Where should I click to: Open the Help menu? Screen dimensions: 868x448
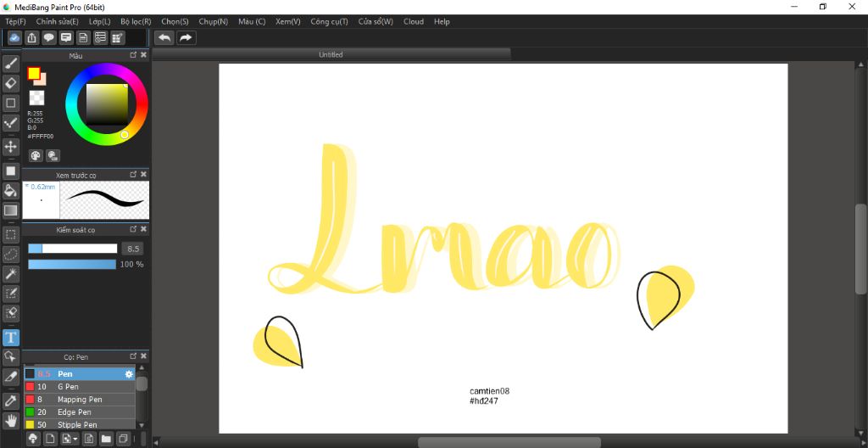[x=442, y=21]
